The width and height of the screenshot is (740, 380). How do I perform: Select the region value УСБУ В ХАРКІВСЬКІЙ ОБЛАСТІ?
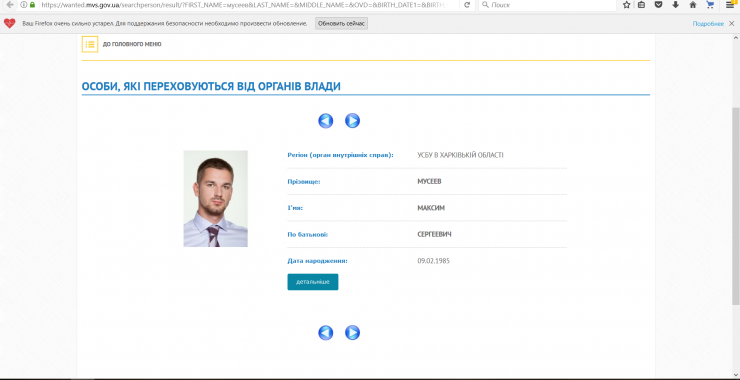click(461, 155)
